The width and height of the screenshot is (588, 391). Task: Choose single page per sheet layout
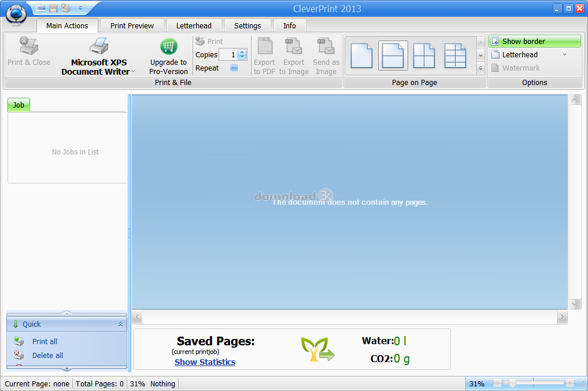click(361, 56)
